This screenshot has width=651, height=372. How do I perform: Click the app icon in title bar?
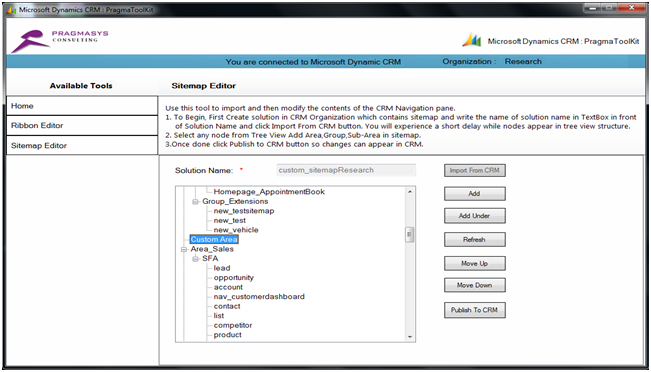tap(11, 10)
